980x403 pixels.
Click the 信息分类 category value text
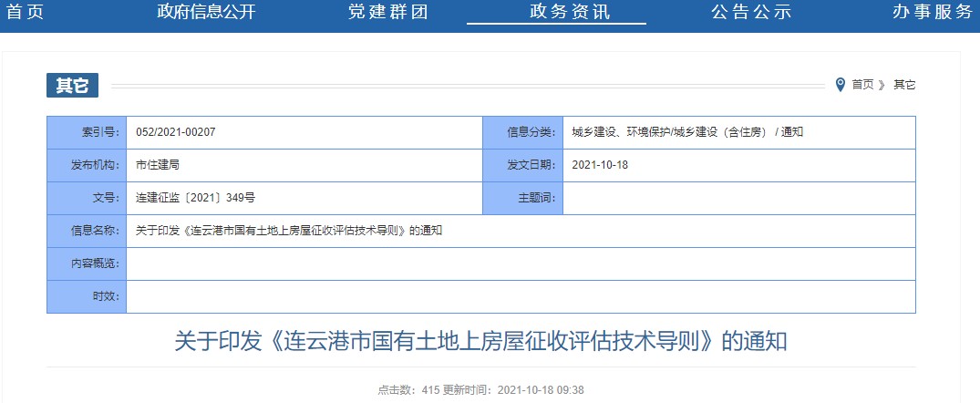click(686, 132)
